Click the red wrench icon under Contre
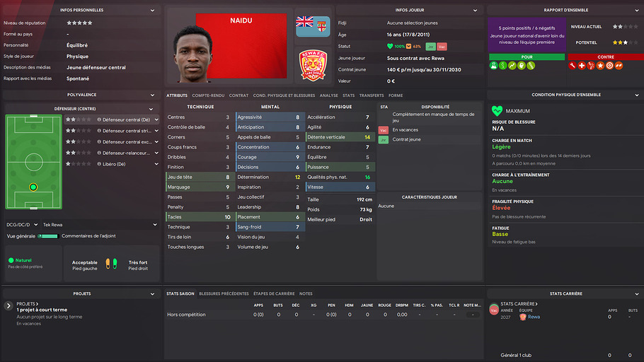Viewport: 644px width, 362px height. click(x=573, y=66)
